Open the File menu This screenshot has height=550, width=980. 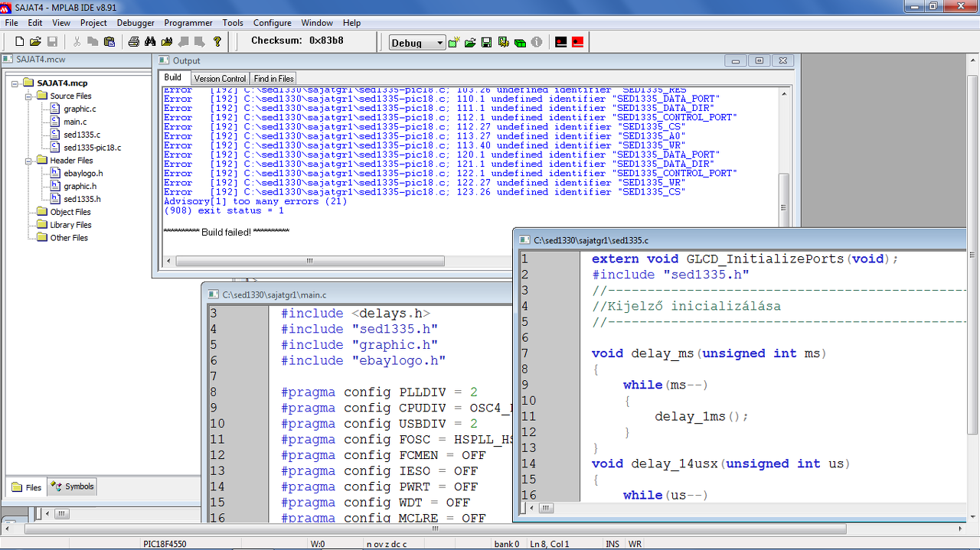(11, 23)
